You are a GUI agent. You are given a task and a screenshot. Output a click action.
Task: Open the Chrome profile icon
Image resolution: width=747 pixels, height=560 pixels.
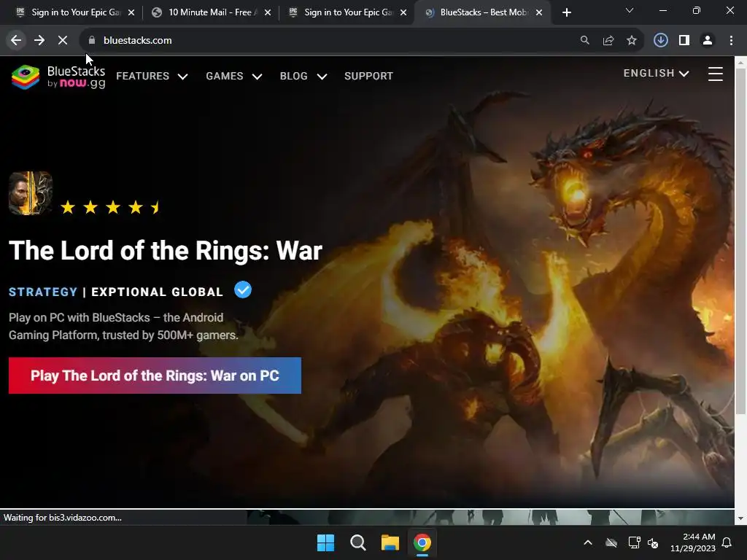(708, 41)
